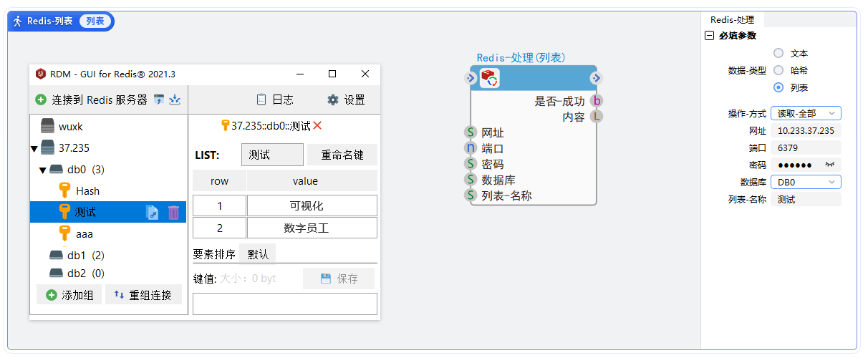Click the import connections icon in RDM toolbar
868x358 pixels.
tap(160, 100)
